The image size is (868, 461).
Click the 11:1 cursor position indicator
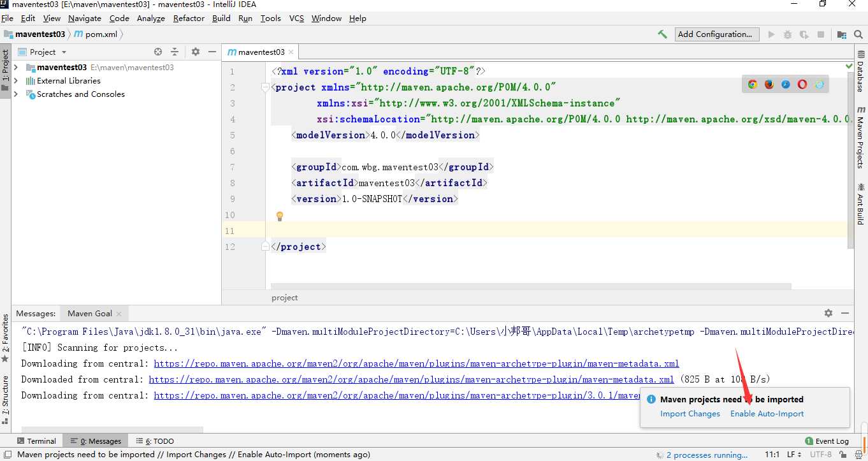tap(772, 455)
